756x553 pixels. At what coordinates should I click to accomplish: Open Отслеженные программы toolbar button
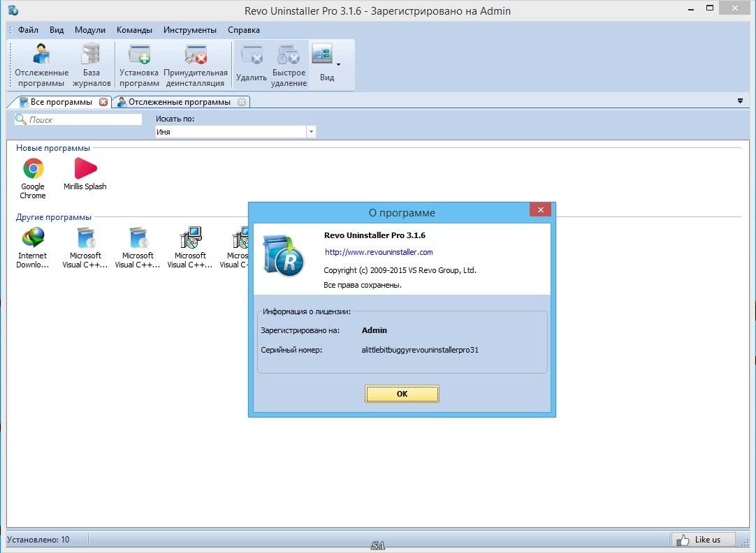coord(41,65)
